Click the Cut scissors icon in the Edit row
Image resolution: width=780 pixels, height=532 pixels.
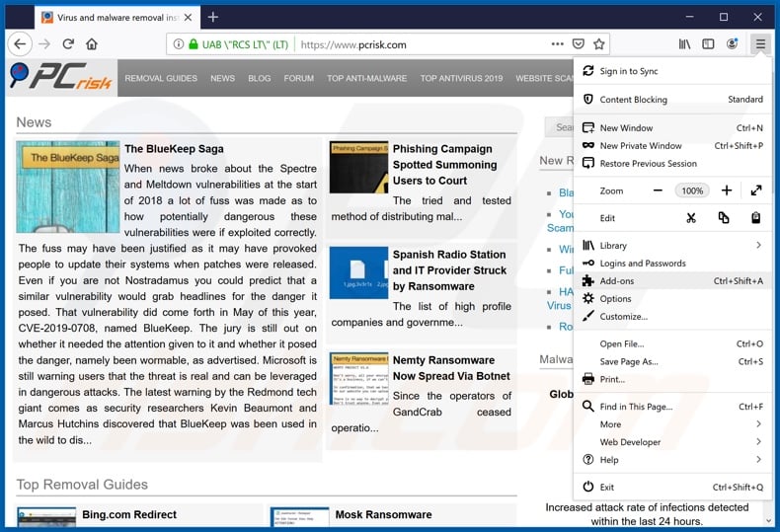(691, 218)
